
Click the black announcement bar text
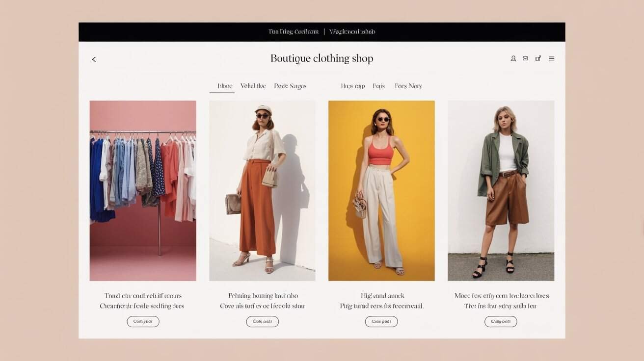click(x=322, y=31)
